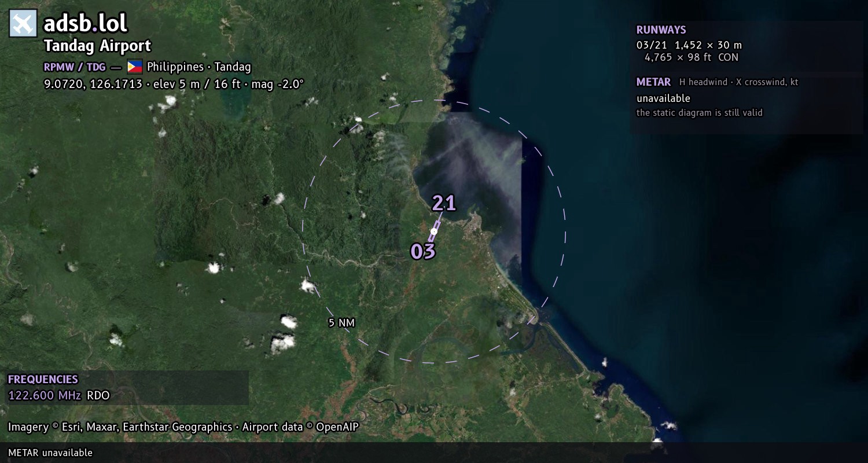Select the runway 03 end label
This screenshot has width=868, height=463.
[422, 252]
